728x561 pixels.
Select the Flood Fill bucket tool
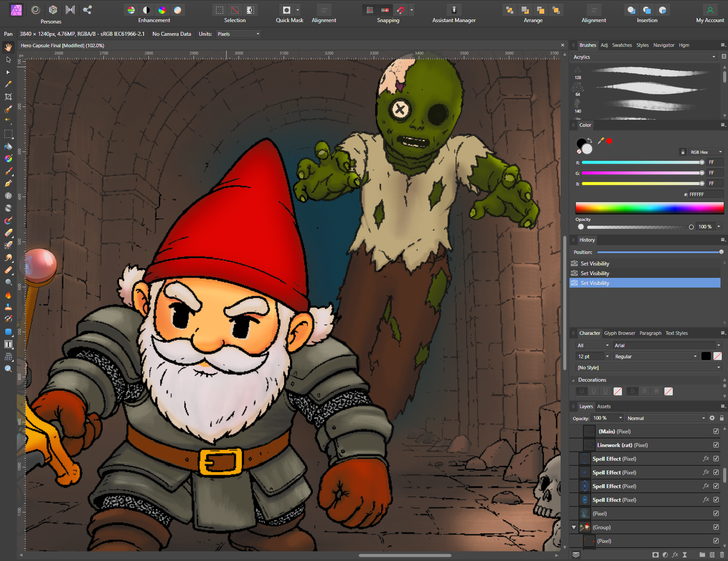coord(8,146)
